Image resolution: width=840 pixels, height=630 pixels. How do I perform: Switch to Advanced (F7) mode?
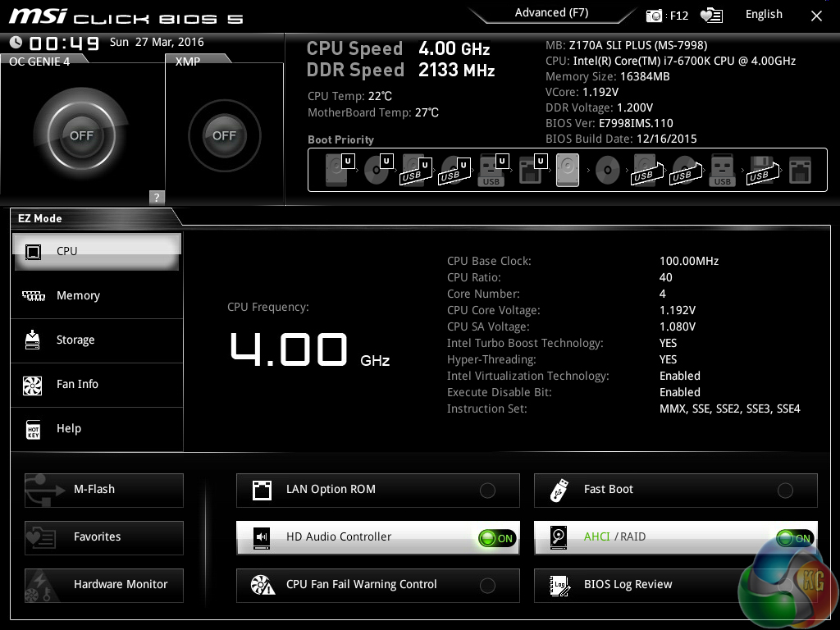point(551,13)
